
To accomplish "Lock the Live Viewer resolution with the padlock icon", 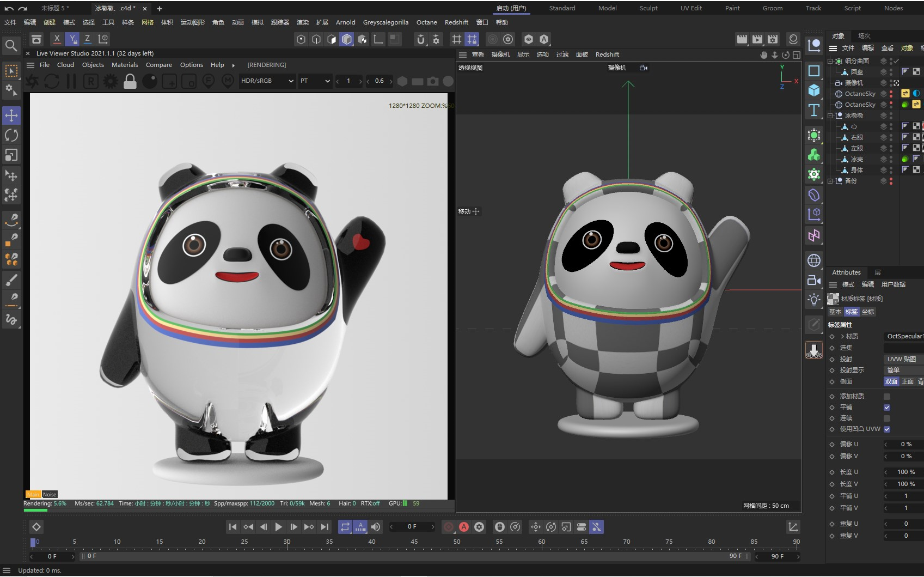I will 130,81.
